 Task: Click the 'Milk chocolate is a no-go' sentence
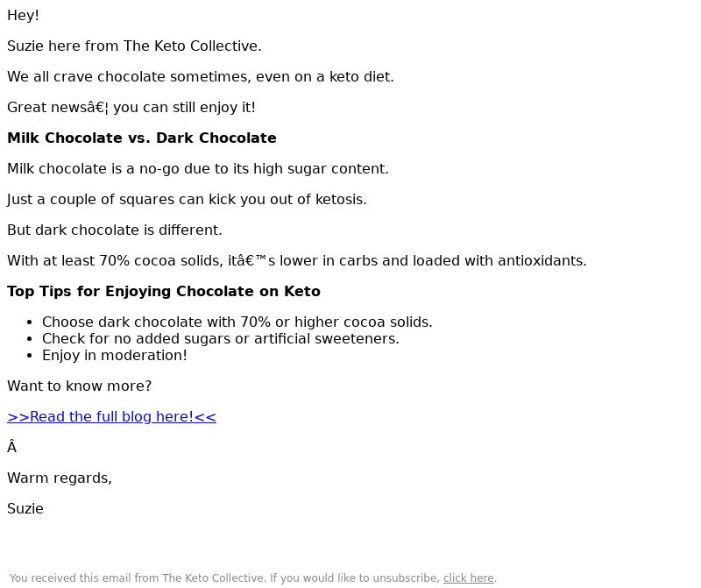[198, 169]
